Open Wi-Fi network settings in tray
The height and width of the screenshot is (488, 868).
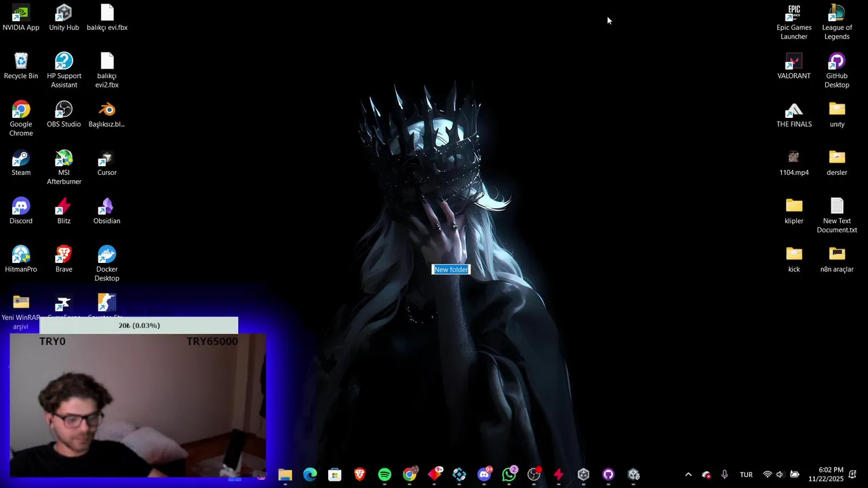tap(768, 474)
